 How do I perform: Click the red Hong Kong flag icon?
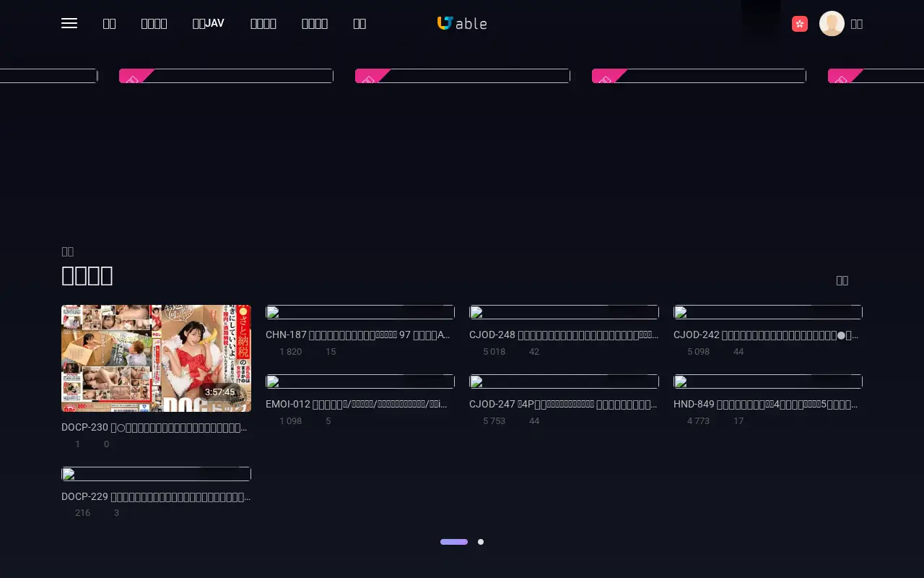point(800,24)
